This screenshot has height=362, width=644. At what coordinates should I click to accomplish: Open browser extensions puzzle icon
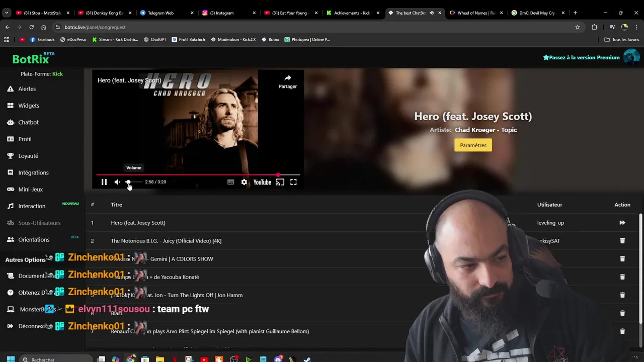[x=595, y=27]
